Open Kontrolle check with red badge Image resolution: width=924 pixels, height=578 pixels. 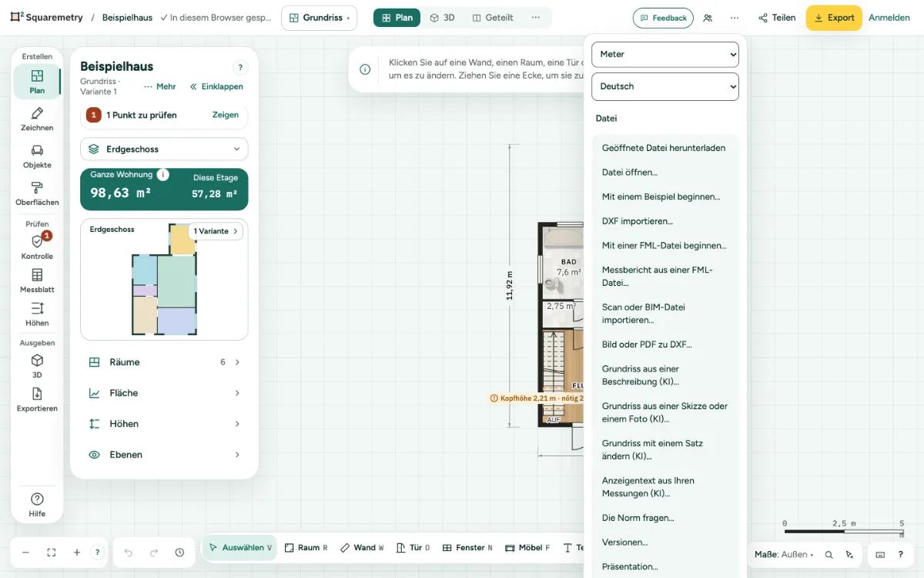(37, 247)
